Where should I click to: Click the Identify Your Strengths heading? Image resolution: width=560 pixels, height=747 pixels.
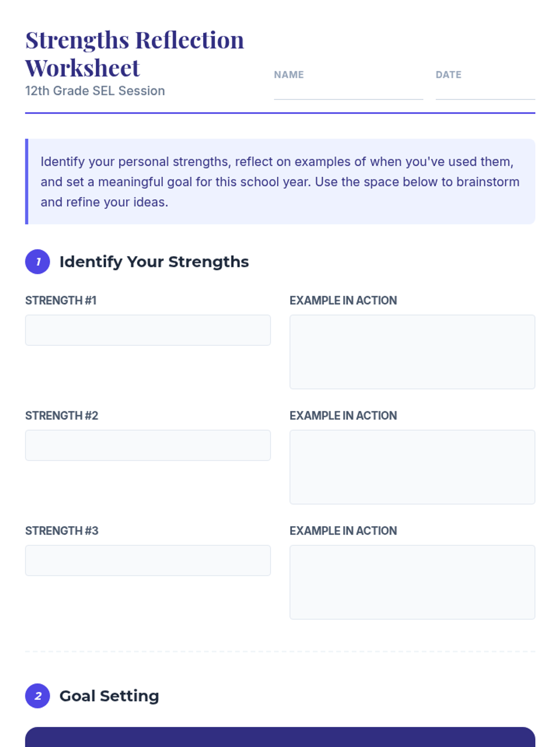tap(154, 262)
